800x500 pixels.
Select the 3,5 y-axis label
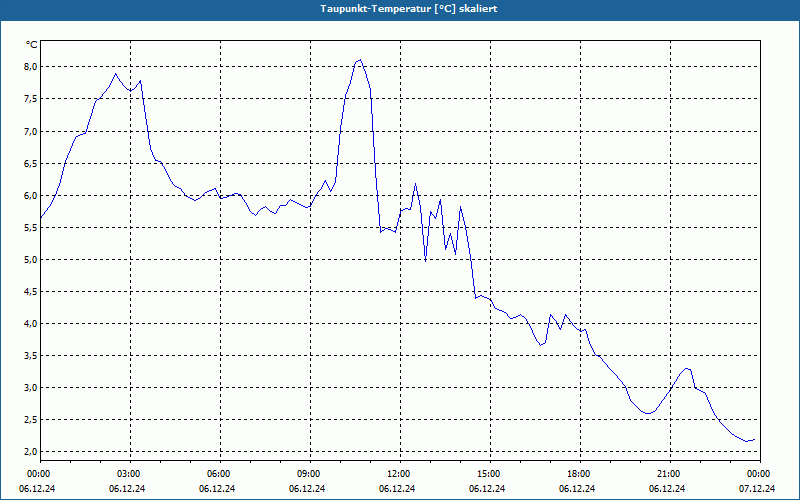coord(30,356)
